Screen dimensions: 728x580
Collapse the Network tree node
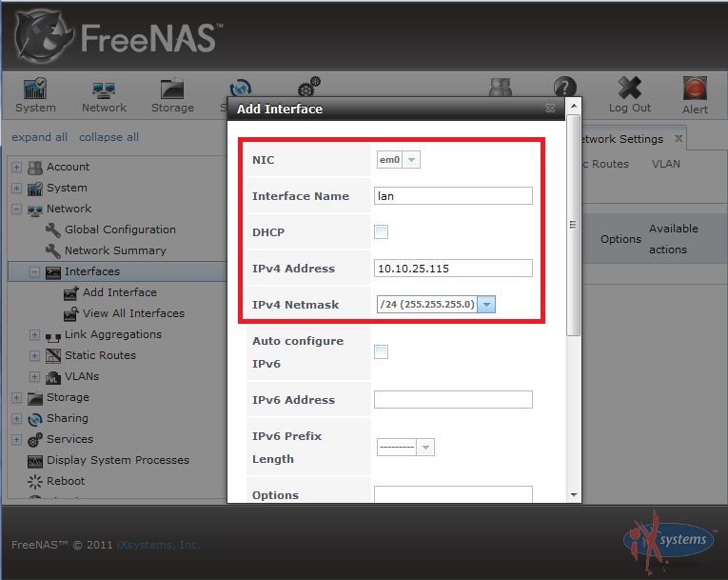(17, 210)
